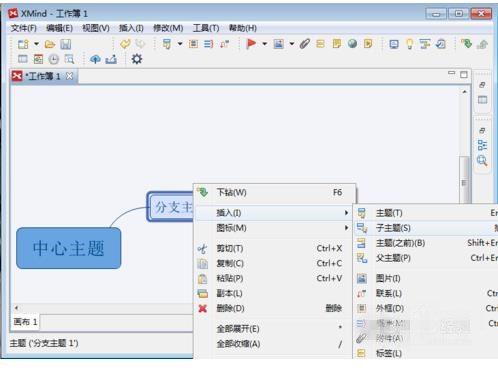Screen dimensions: 498x372
Task: Open the 插入(I) menu in menu bar
Action: tap(131, 28)
